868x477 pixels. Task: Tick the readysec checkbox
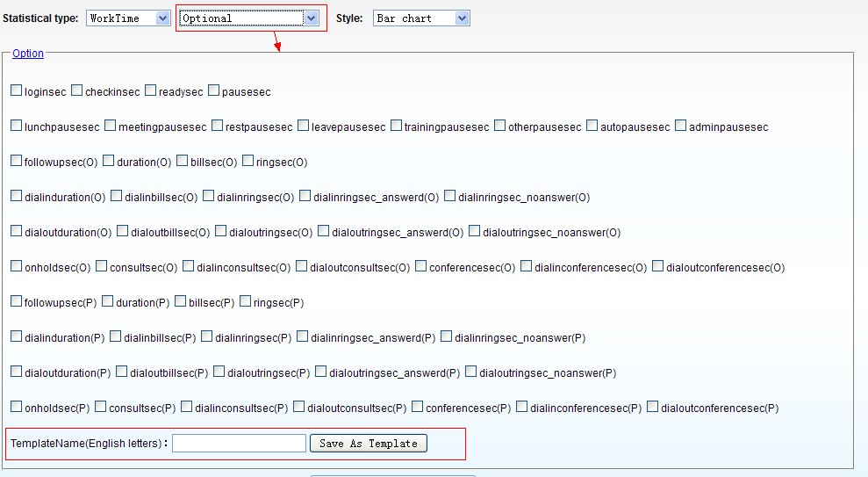pyautogui.click(x=151, y=90)
